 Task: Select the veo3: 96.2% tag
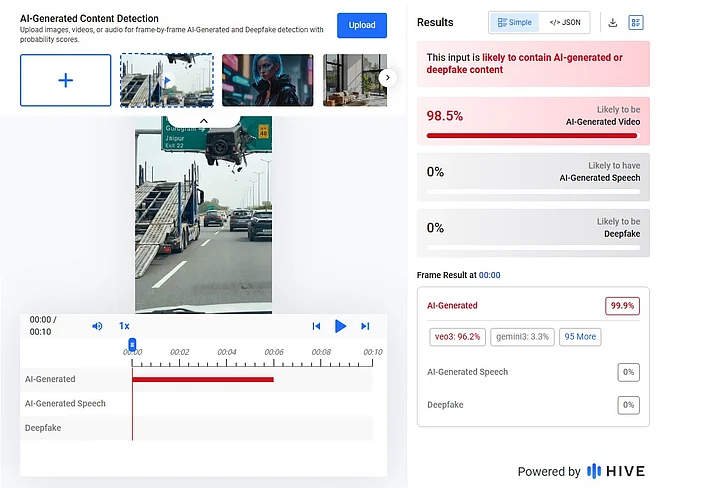(x=459, y=337)
